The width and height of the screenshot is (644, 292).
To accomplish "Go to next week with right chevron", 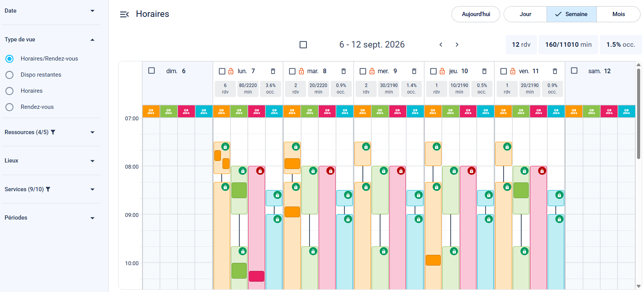I will point(457,44).
